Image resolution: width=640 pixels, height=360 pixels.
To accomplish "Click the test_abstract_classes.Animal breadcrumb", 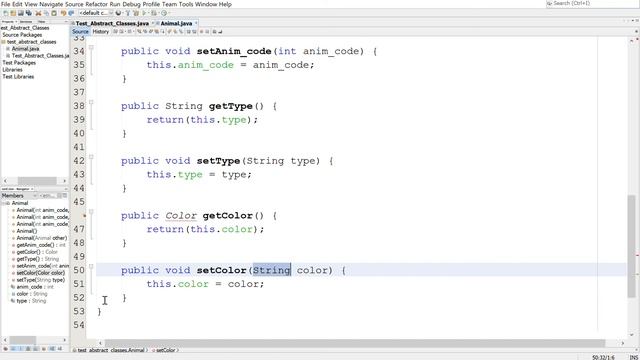I will (x=110, y=350).
